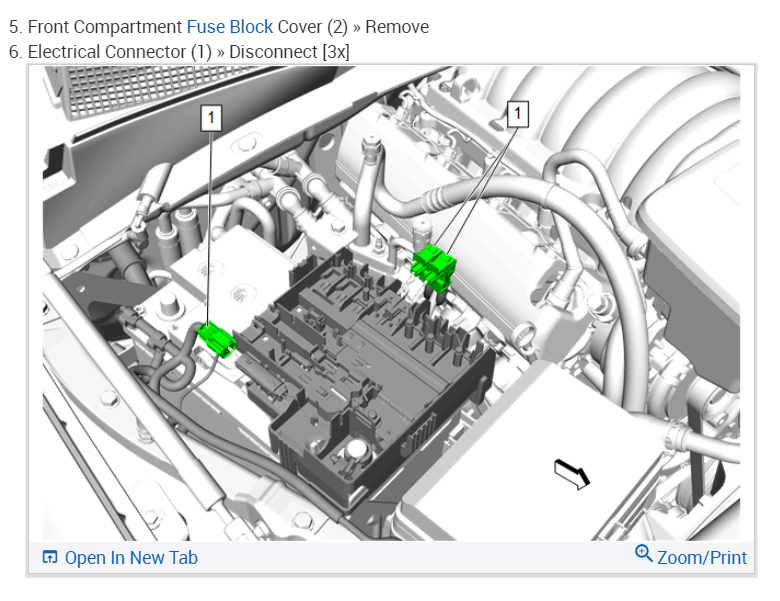This screenshot has width=780, height=601.
Task: Select the single green connector on the left
Action: click(x=216, y=339)
